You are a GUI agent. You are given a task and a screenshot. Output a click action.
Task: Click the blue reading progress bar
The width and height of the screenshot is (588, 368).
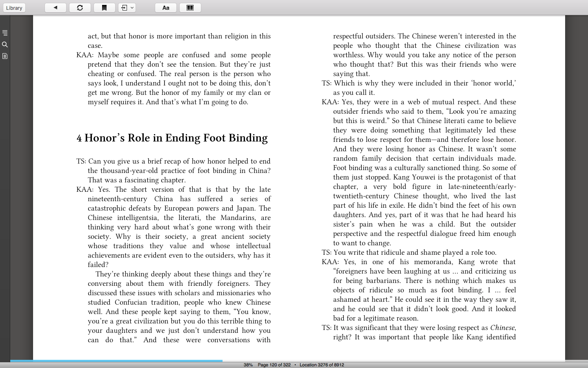click(116, 361)
